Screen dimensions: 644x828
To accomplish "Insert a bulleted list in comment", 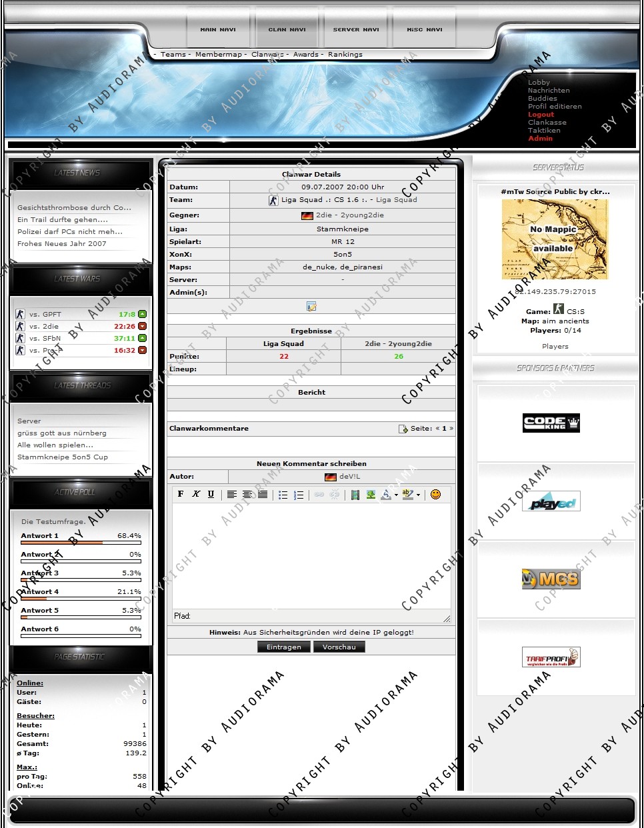I will tap(283, 495).
